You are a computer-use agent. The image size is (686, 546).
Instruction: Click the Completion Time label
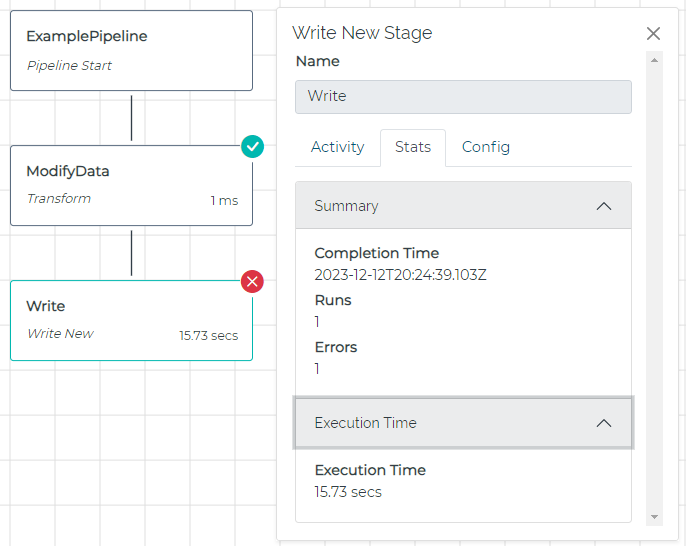(x=377, y=253)
